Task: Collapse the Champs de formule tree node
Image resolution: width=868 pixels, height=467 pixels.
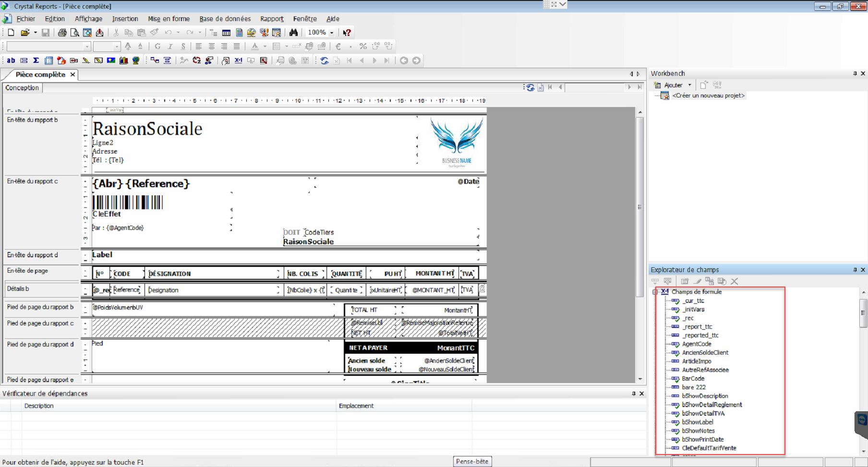Action: click(654, 292)
